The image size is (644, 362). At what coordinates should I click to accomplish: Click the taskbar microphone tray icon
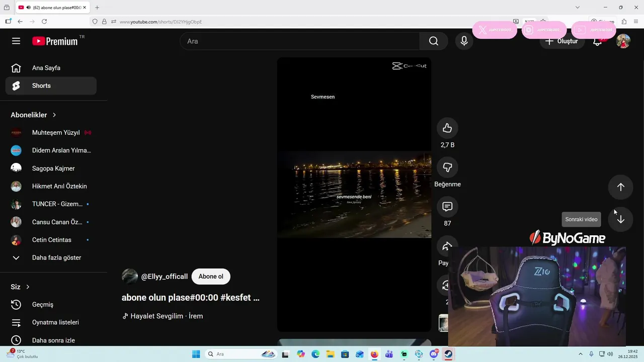(x=591, y=354)
